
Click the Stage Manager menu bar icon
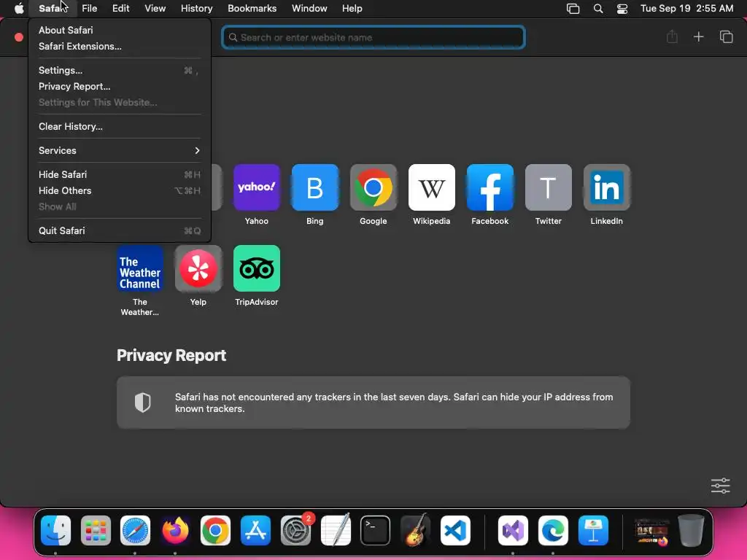(x=573, y=9)
